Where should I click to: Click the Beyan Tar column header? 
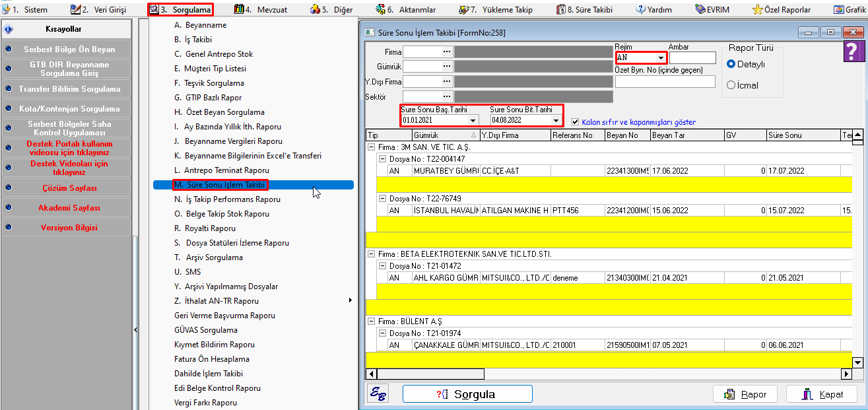coord(686,135)
